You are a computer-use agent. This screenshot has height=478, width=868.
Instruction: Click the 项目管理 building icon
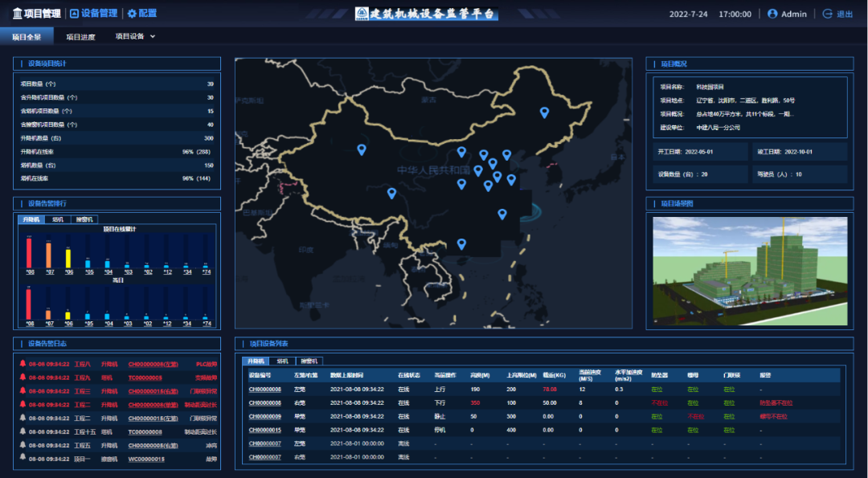point(17,14)
